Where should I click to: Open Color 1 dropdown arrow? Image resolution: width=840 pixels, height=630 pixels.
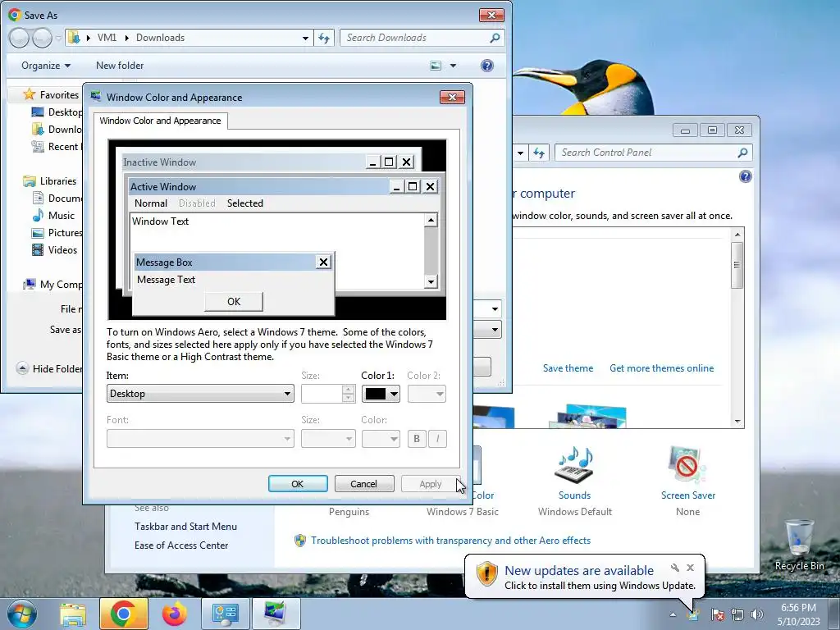coord(394,395)
